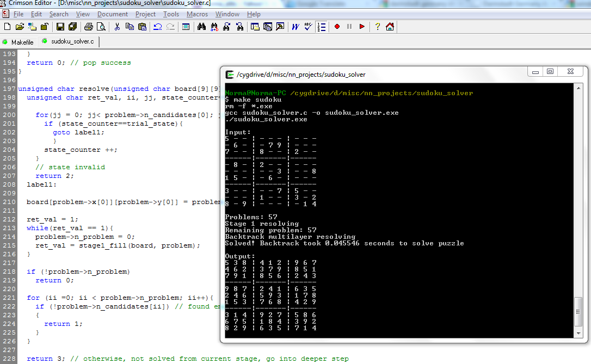Screen dimensions: 591x364
Task: Click 'label1:' on line 208
Action: click(41, 184)
